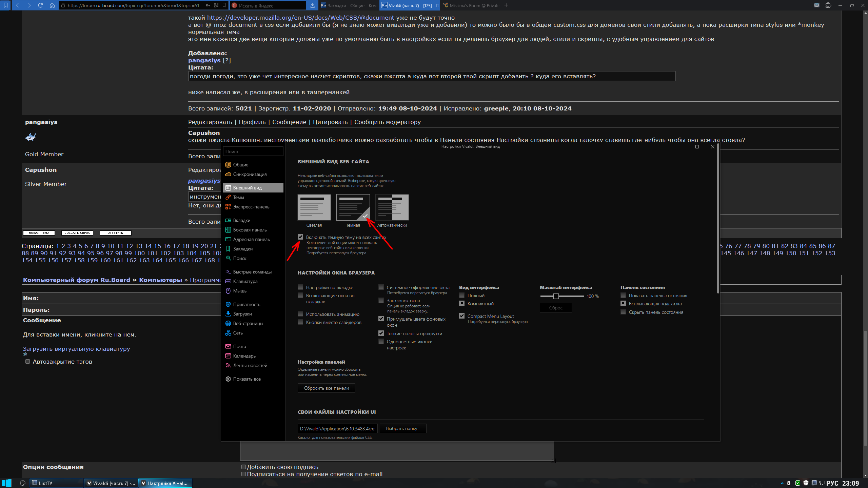Image resolution: width=868 pixels, height=488 pixels.
Task: Toggle the bookmarks side panel icon
Action: pos(5,5)
